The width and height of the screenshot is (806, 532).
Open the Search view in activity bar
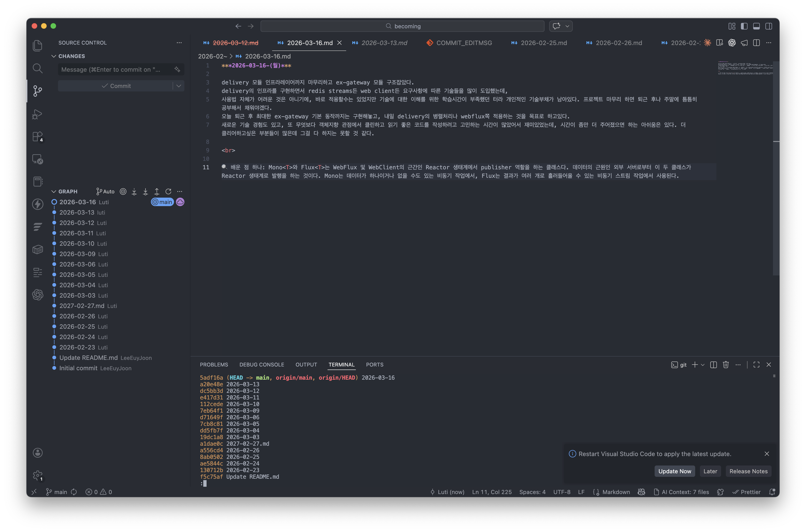click(x=37, y=68)
